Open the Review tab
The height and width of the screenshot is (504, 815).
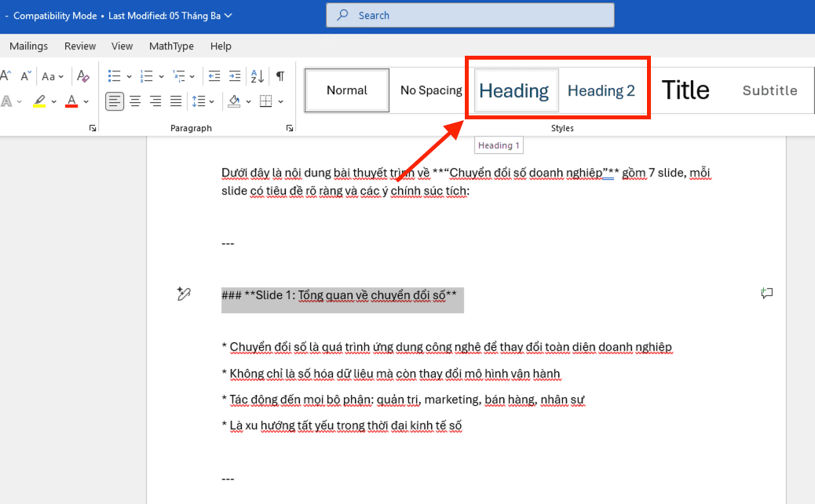(x=80, y=46)
